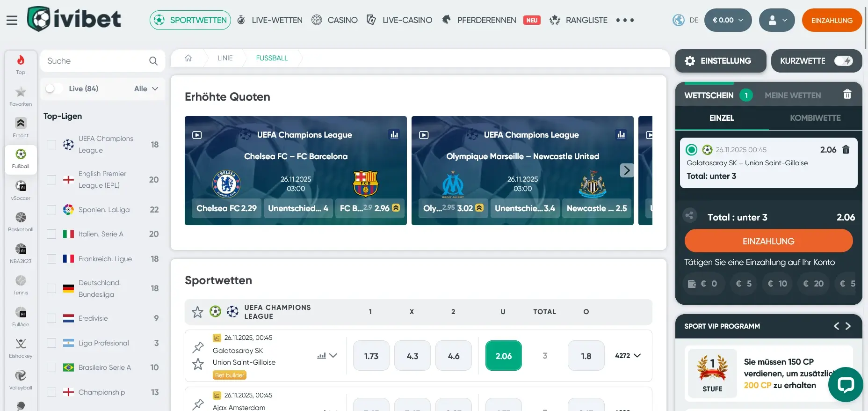
Task: Check the UEFA Champions League checkbox
Action: pos(51,145)
